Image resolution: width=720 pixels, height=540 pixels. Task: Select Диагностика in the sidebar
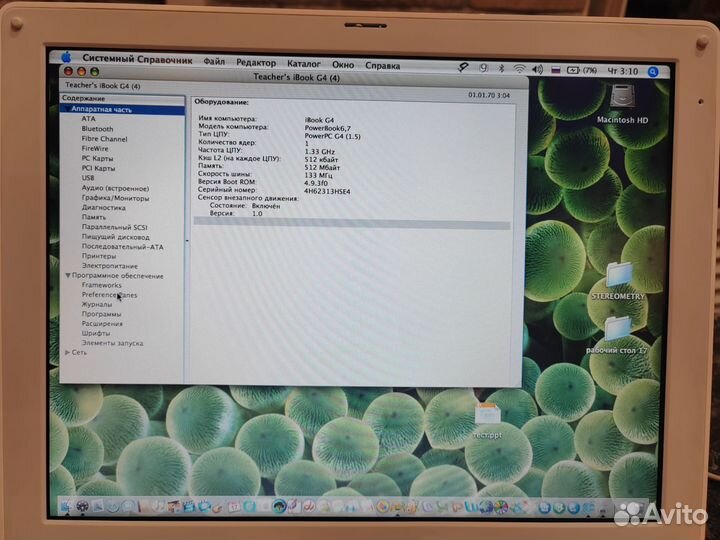[x=104, y=208]
